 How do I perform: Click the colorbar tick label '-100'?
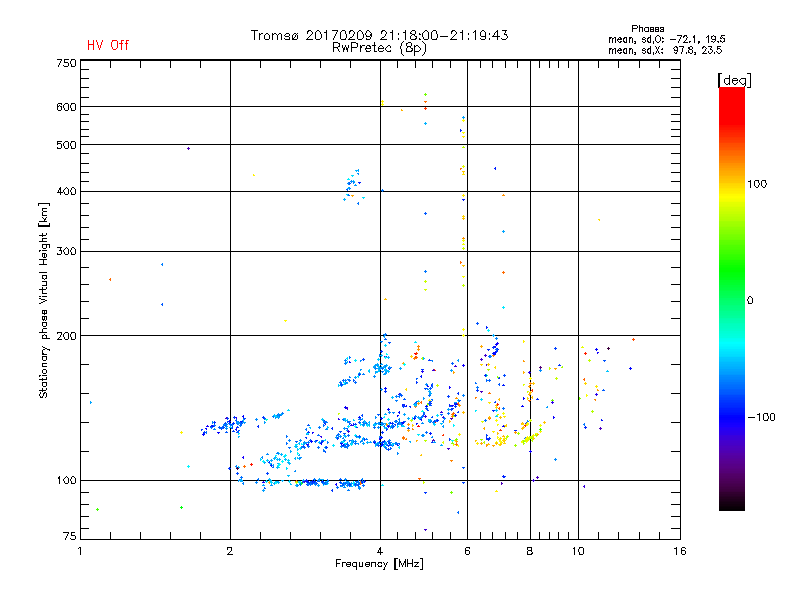761,417
